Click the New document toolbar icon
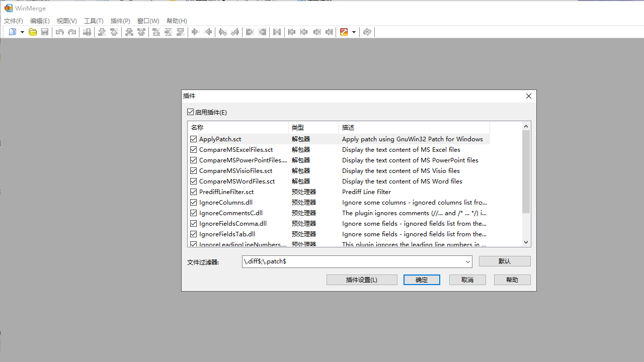This screenshot has width=644, height=362. [13, 32]
